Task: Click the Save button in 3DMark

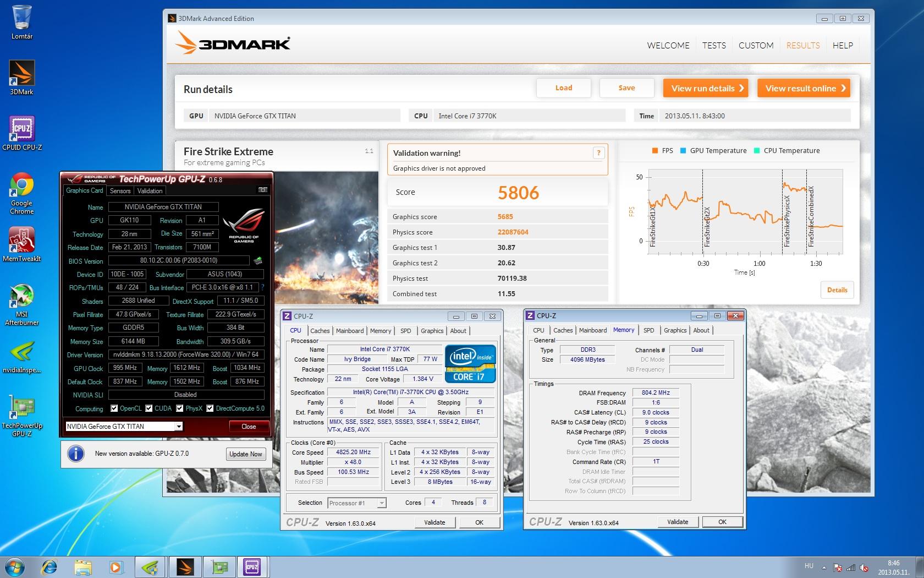Action: click(x=626, y=88)
